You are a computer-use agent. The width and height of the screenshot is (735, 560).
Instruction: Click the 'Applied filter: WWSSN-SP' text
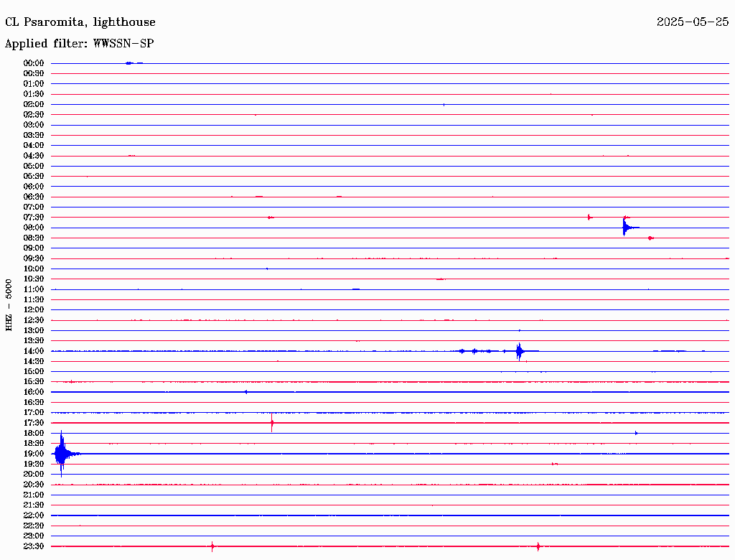79,44
